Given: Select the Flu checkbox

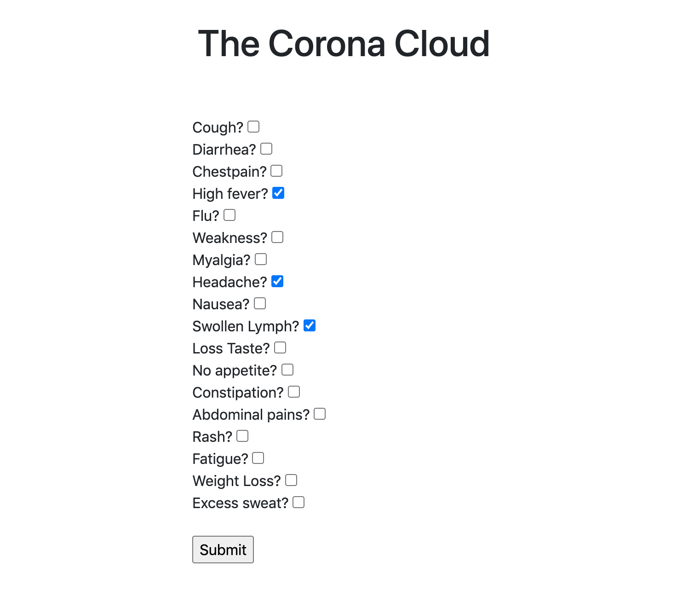Looking at the screenshot, I should pyautogui.click(x=230, y=215).
